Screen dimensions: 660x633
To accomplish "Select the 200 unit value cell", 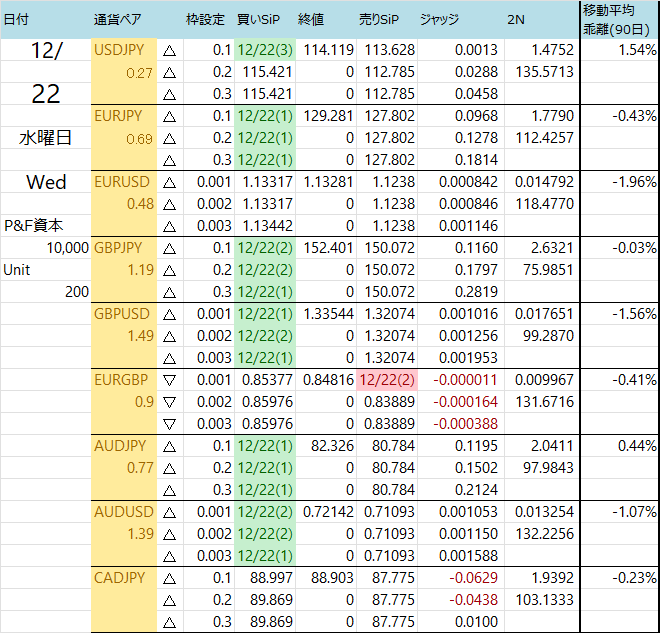I will (x=77, y=292).
